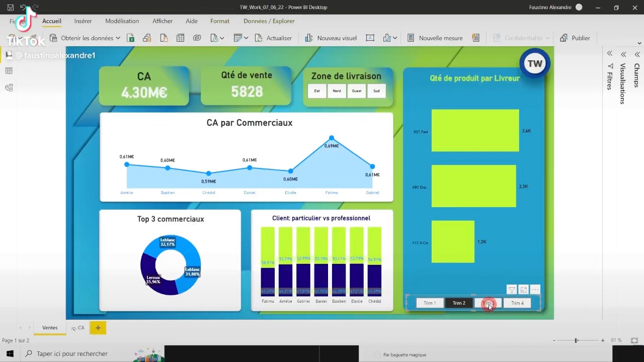
Task: Click the Actualiser refresh button
Action: pos(273,38)
